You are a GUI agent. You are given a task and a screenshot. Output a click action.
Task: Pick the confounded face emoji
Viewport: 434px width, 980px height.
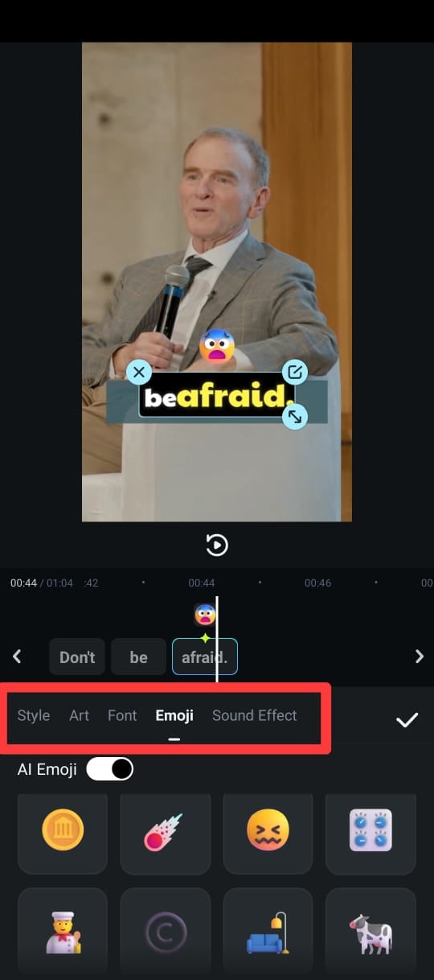point(268,832)
